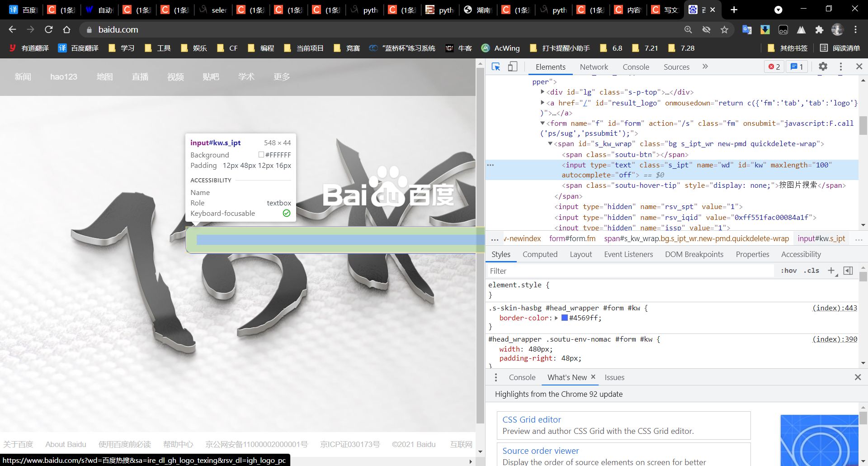Open the drawer three-dot menu
This screenshot has height=466, width=868.
[x=496, y=377]
